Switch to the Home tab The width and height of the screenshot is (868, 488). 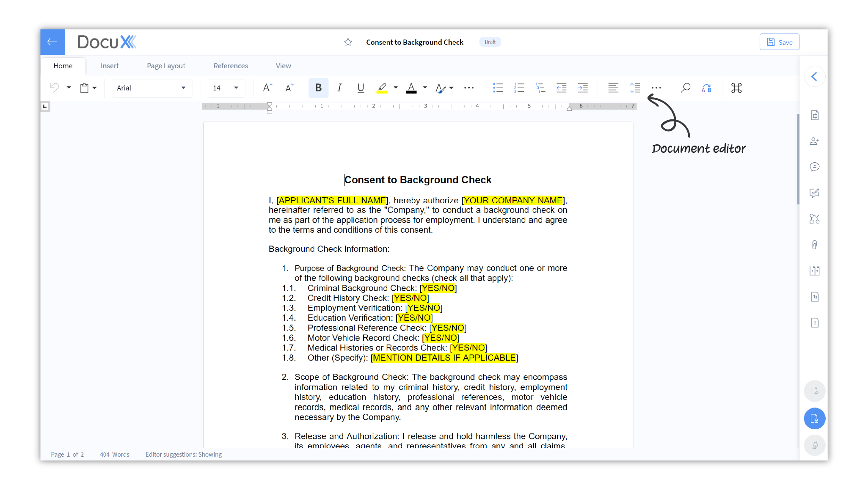point(63,66)
